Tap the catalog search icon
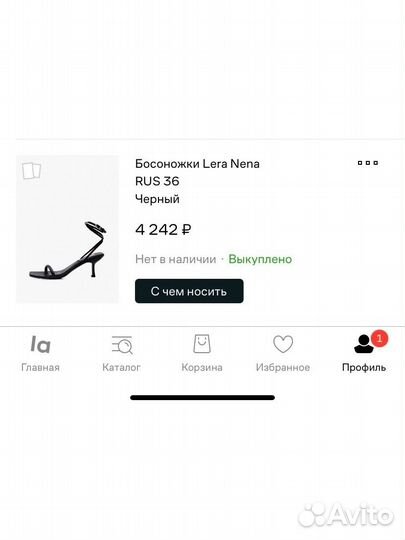This screenshot has height=540, width=405. tap(122, 345)
